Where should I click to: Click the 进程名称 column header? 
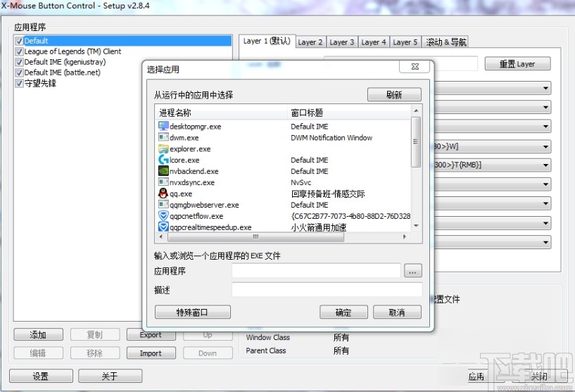(x=221, y=113)
